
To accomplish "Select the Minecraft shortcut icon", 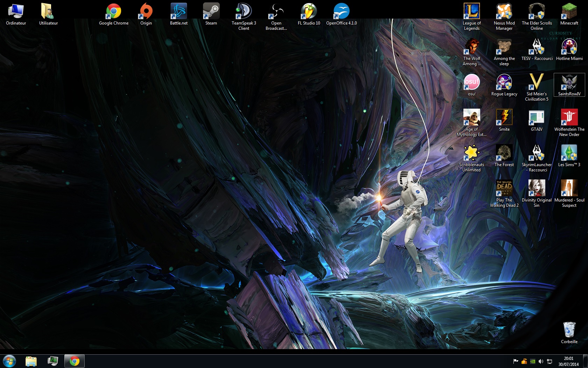I will [569, 15].
